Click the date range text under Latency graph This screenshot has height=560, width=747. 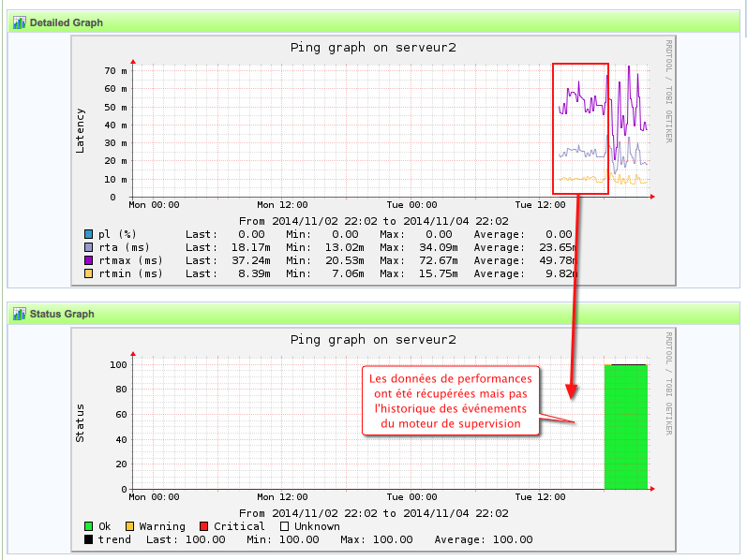click(x=373, y=221)
